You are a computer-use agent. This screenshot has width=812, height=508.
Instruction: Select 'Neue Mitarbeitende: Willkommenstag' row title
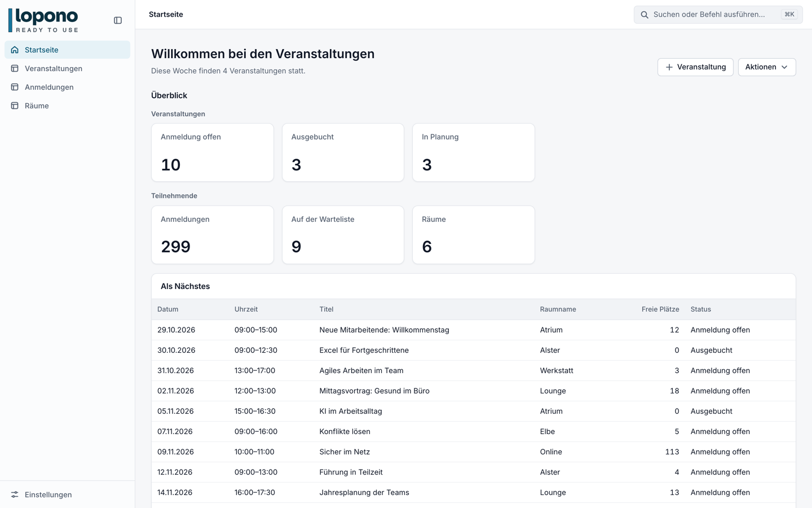pyautogui.click(x=384, y=330)
